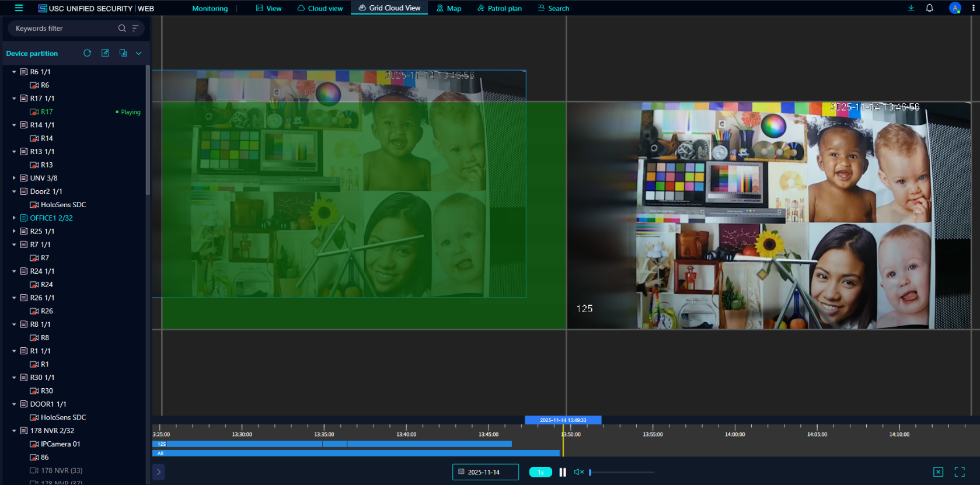This screenshot has width=980, height=485.
Task: Expand the OFFICE1 2/32 group
Action: 14,218
